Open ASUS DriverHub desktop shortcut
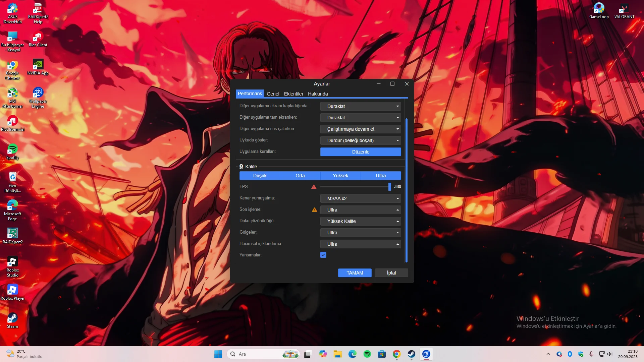Screen dimensions: 644x362 [x=13, y=13]
